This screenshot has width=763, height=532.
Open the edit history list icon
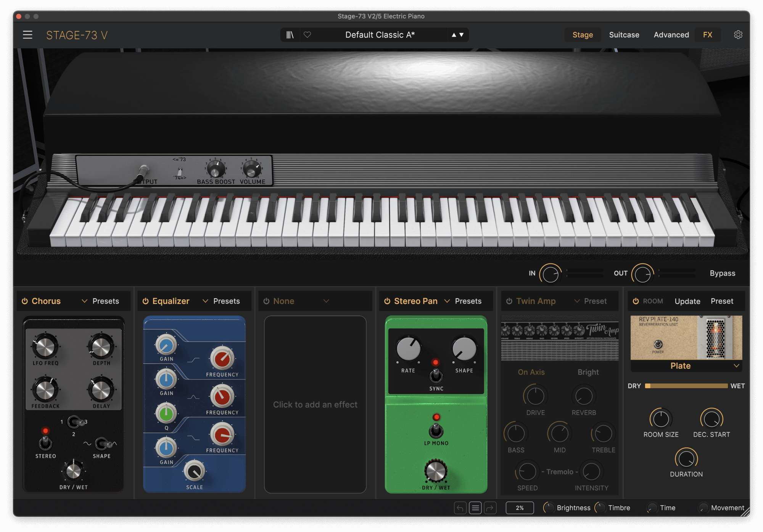(475, 508)
